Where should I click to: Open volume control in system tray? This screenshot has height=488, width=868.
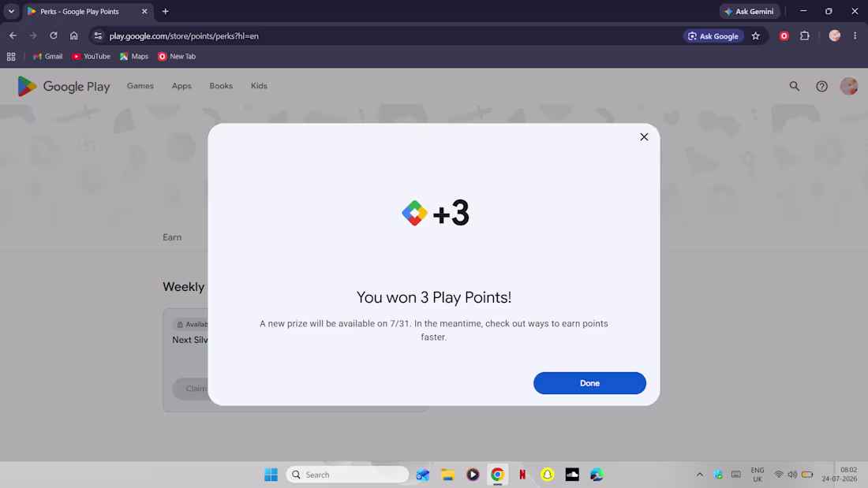point(792,474)
